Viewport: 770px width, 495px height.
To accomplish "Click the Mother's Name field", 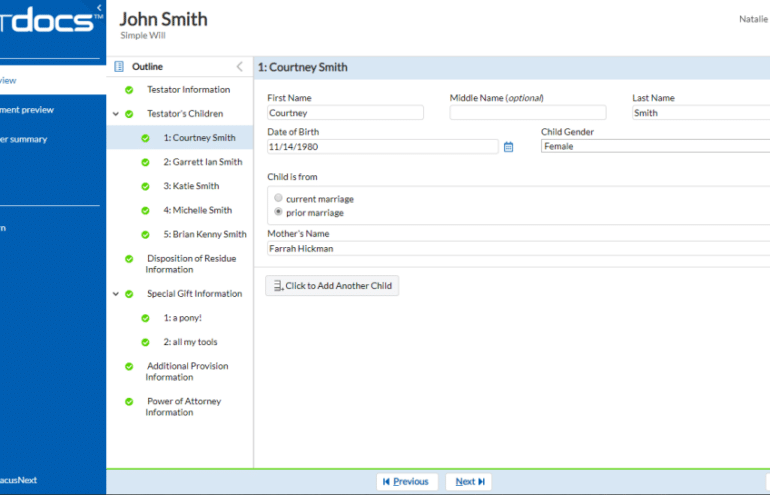I will 519,248.
